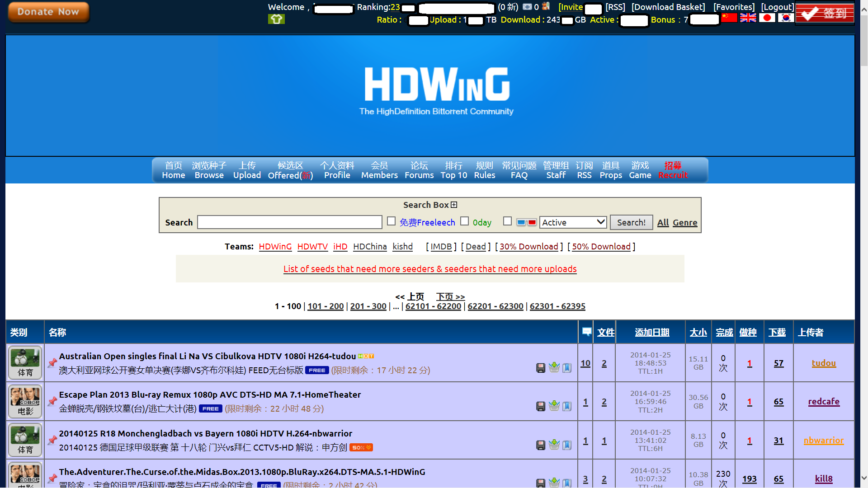868x488 pixels.
Task: Open Offered 候选区 in navigation bar
Action: [290, 170]
